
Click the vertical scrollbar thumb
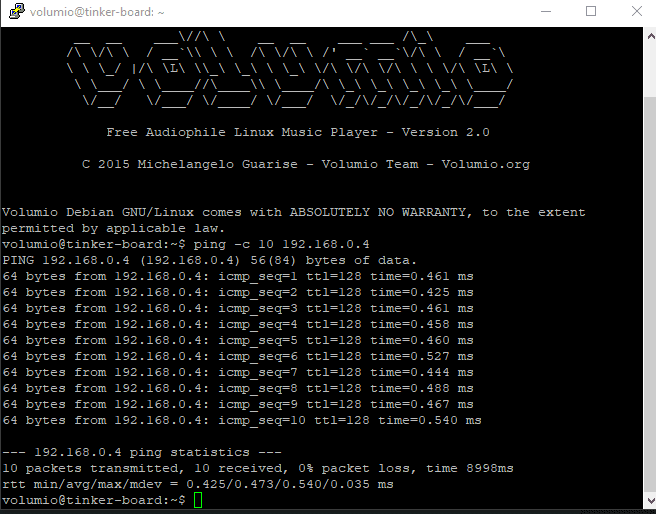[651, 294]
